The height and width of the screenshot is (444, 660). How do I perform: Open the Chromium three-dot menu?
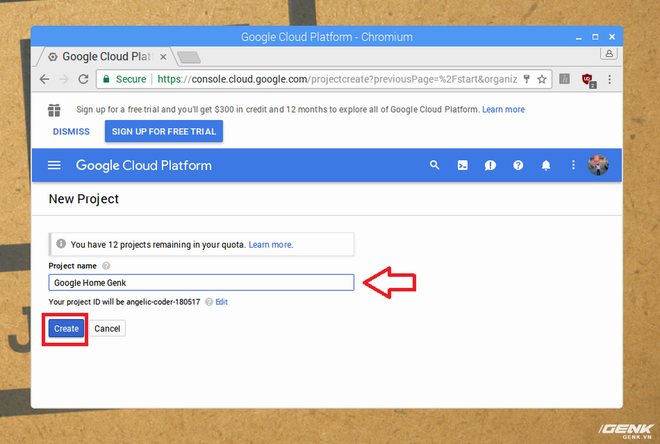609,79
